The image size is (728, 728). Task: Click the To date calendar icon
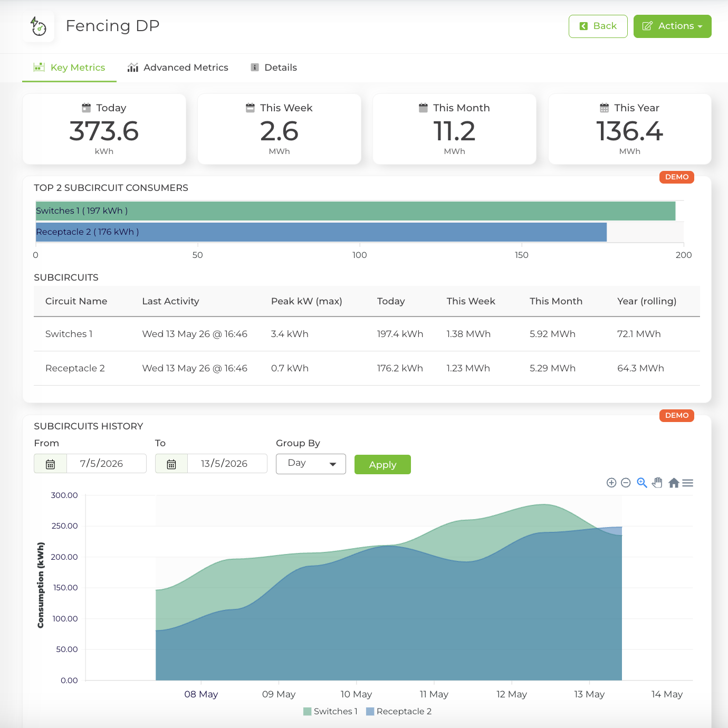point(171,464)
